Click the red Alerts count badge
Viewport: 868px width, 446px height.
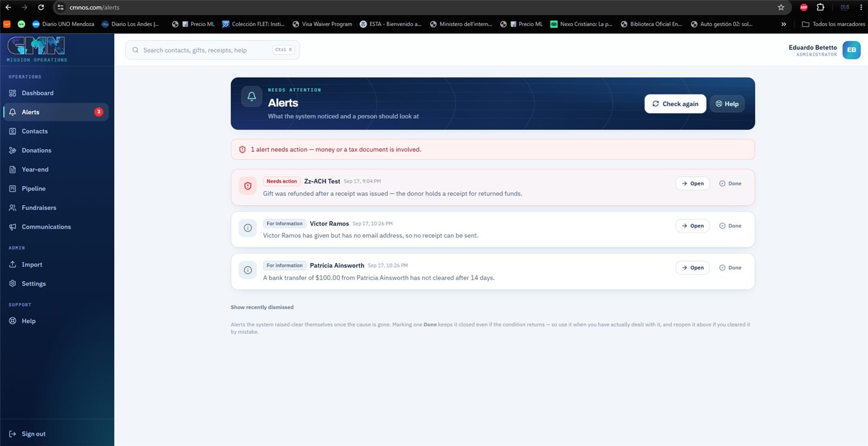point(99,112)
